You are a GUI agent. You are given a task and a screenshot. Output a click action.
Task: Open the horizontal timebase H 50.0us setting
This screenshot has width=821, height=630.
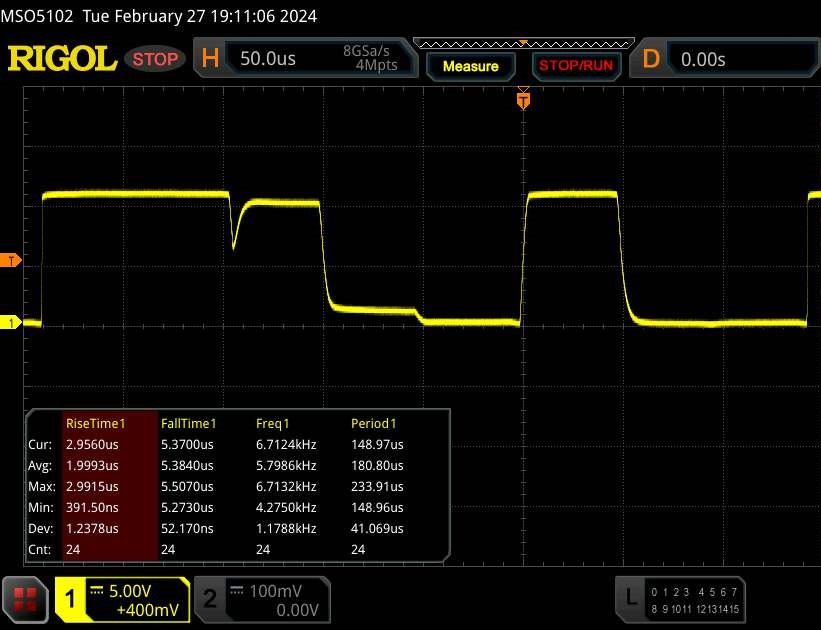[306, 58]
